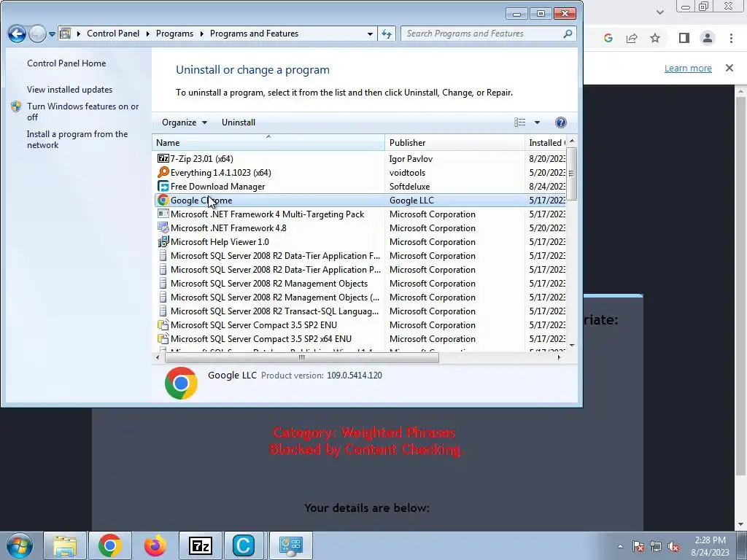The height and width of the screenshot is (560, 747).
Task: Launch Firefox from the taskbar
Action: point(155,545)
